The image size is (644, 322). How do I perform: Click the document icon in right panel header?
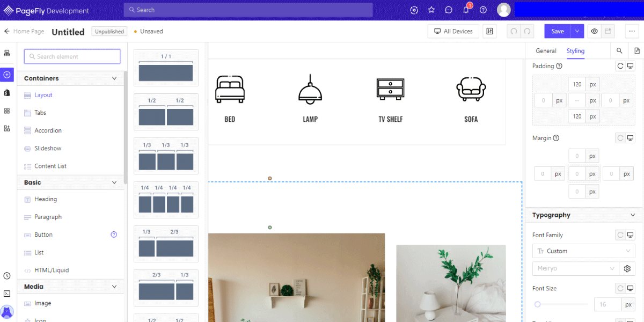(637, 51)
